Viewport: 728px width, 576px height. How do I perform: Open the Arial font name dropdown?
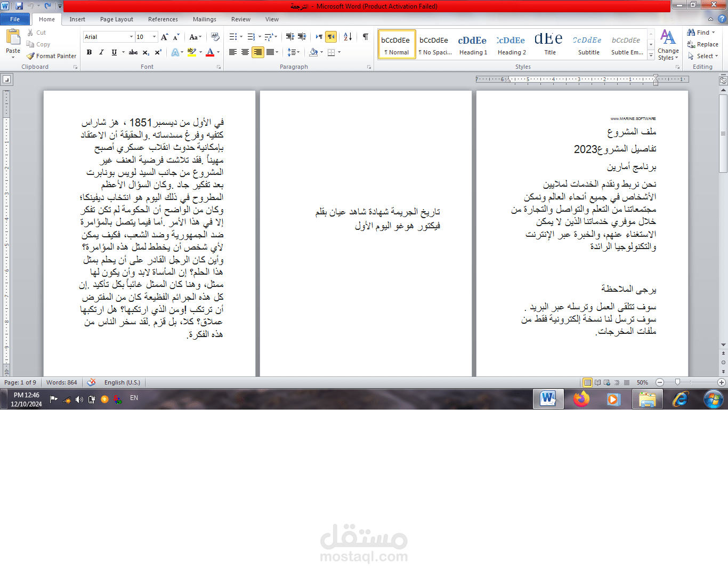coord(131,37)
